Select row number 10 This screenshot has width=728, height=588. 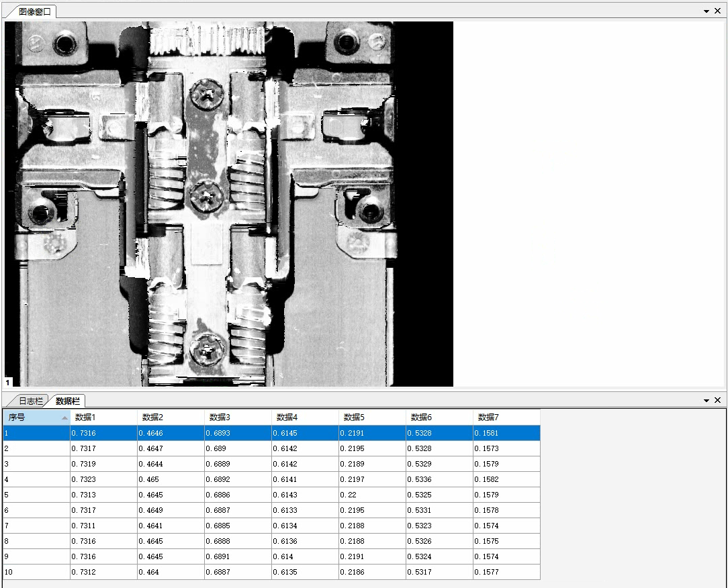click(37, 572)
